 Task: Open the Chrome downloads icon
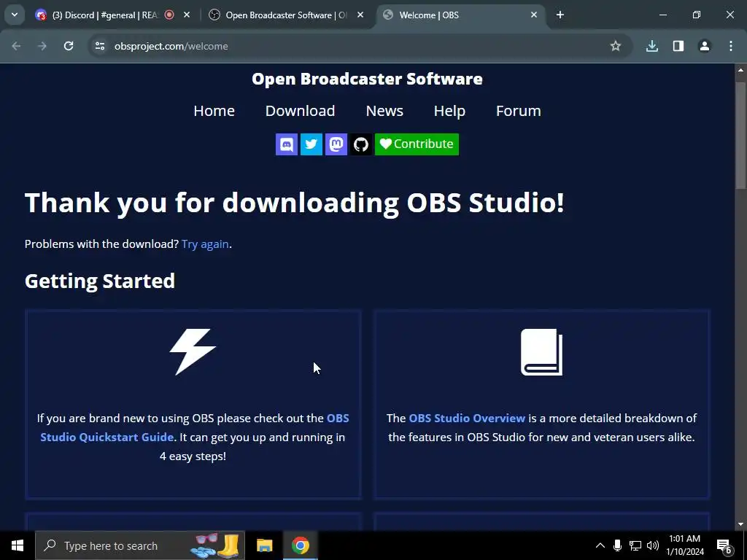click(x=652, y=46)
